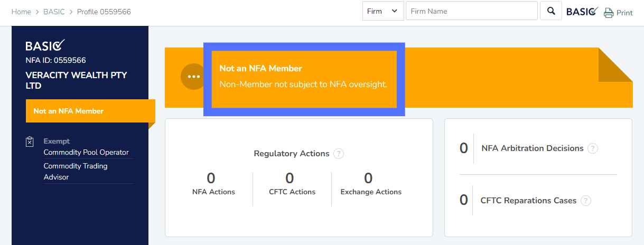Open the BASIC logo in the top header
Screen dimensions: 644x245
pyautogui.click(x=582, y=11)
